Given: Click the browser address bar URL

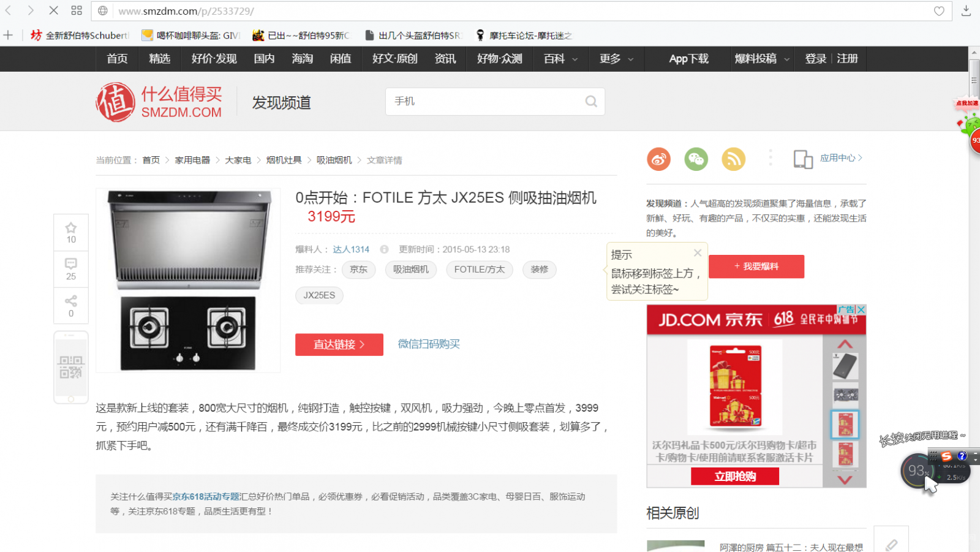Looking at the screenshot, I should pos(186,11).
